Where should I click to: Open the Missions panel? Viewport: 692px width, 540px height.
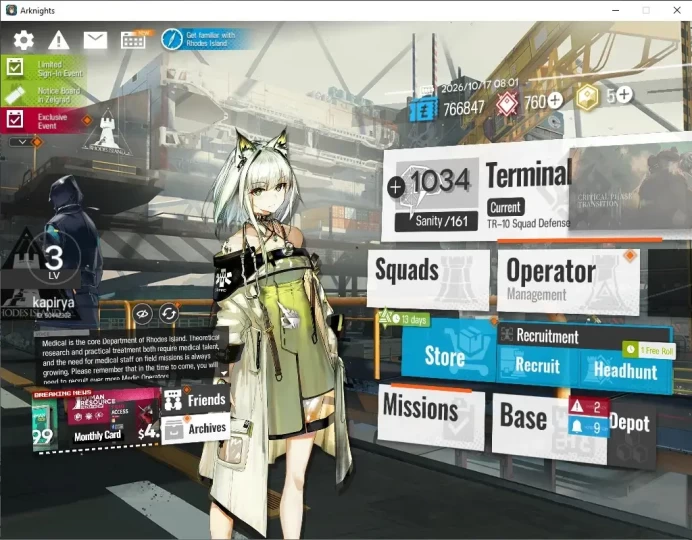coord(431,416)
